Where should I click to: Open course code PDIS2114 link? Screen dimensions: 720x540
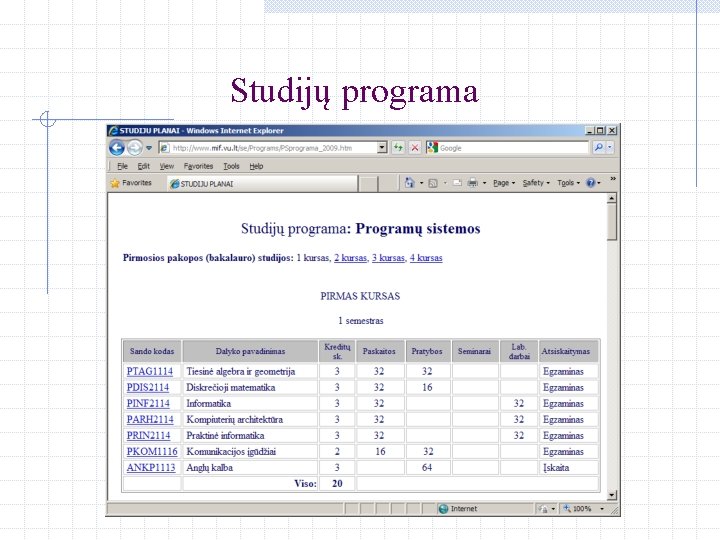(148, 388)
